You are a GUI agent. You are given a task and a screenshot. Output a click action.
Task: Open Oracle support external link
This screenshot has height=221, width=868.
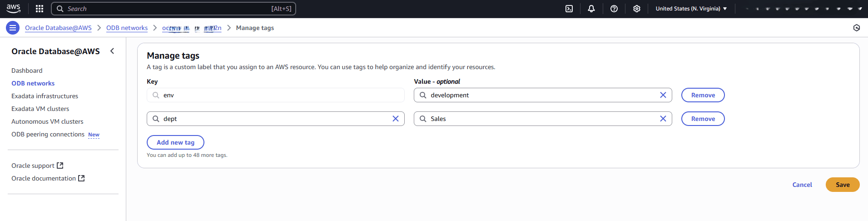pos(37,166)
